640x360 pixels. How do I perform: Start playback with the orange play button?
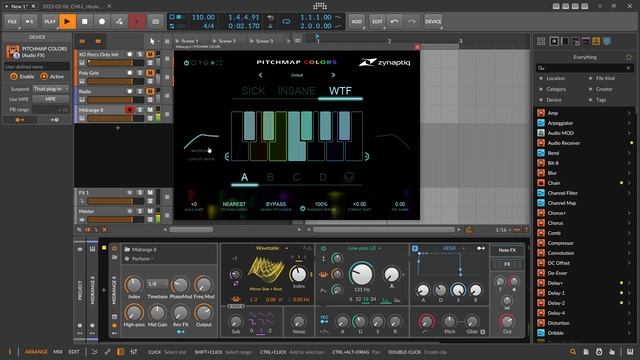coord(67,21)
